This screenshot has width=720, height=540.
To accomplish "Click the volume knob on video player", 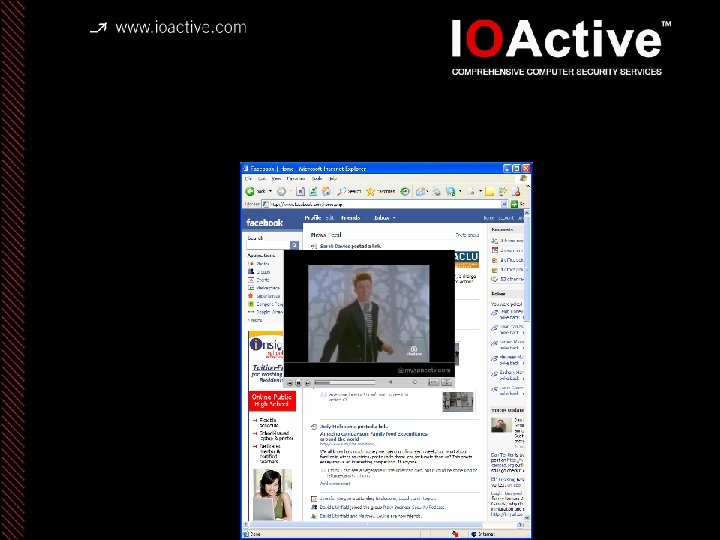I will tap(415, 382).
